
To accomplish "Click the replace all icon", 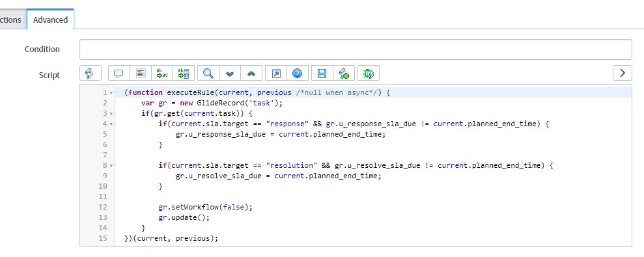I will pyautogui.click(x=184, y=74).
